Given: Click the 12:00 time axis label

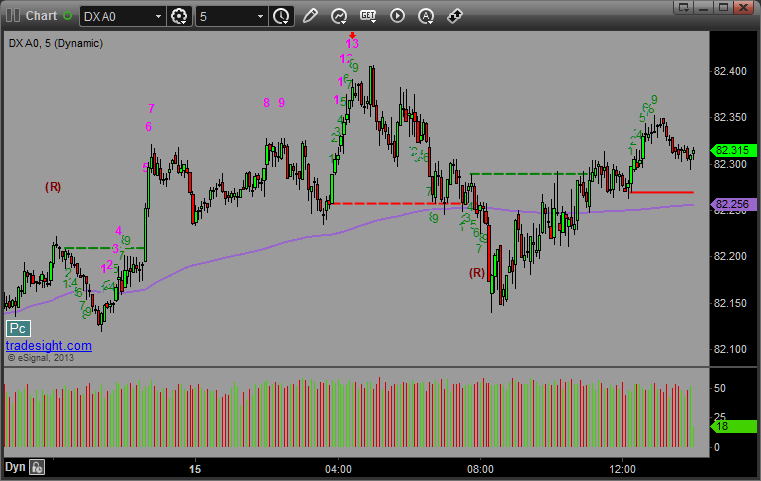Looking at the screenshot, I should pyautogui.click(x=623, y=469).
